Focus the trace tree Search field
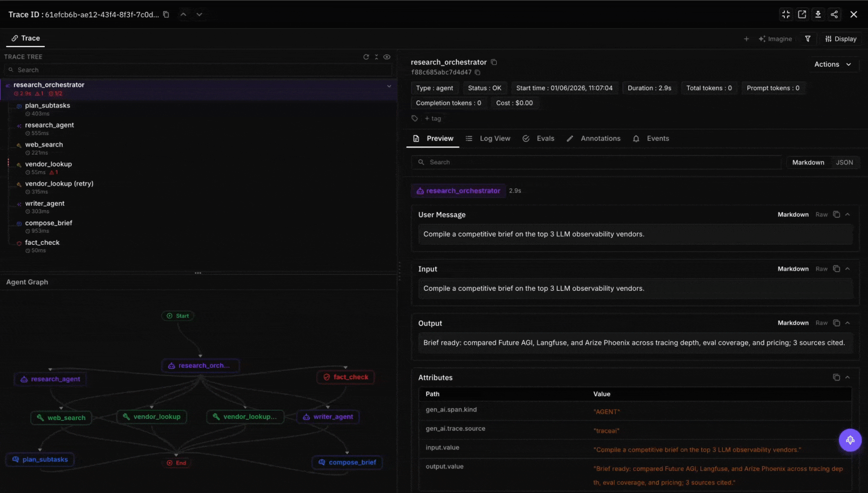The width and height of the screenshot is (868, 493). (x=198, y=70)
